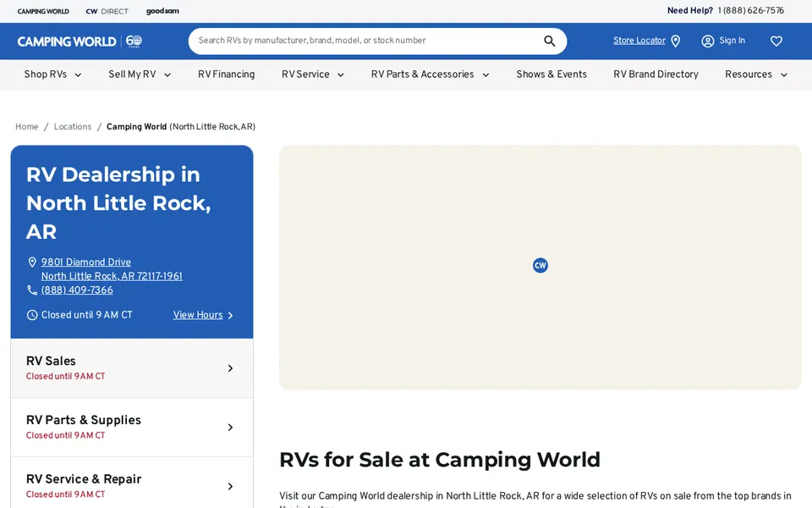The height and width of the screenshot is (508, 812).
Task: Click the 9801 Diamond Drive address link
Action: click(112, 269)
